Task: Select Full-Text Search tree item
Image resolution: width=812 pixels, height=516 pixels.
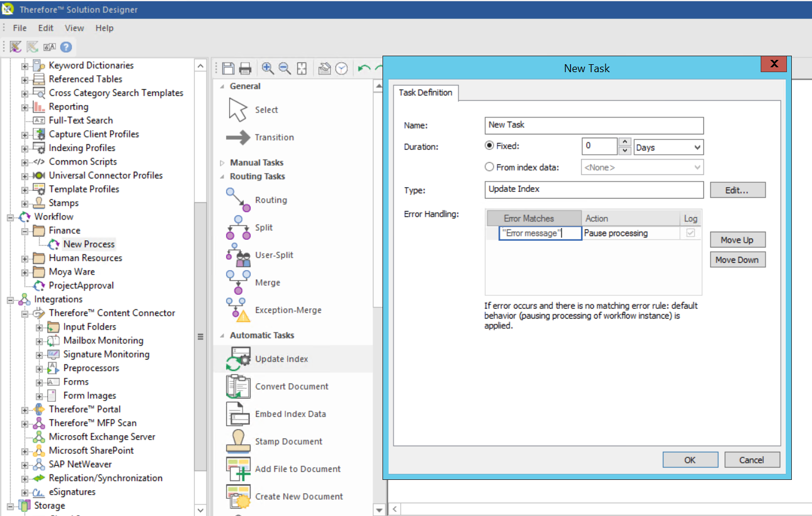Action: (x=81, y=120)
